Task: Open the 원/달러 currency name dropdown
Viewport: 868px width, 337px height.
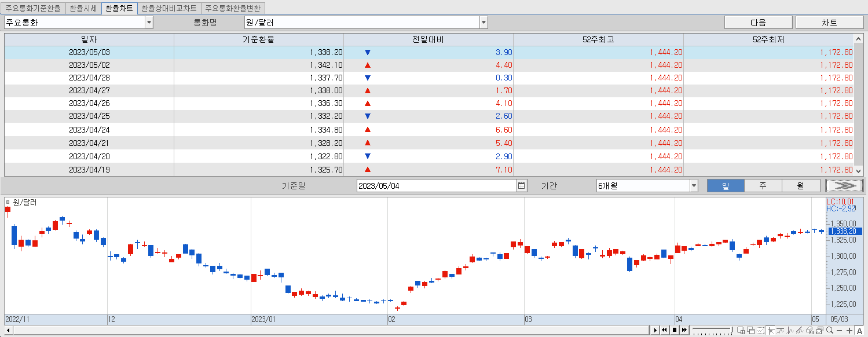Action: click(484, 23)
